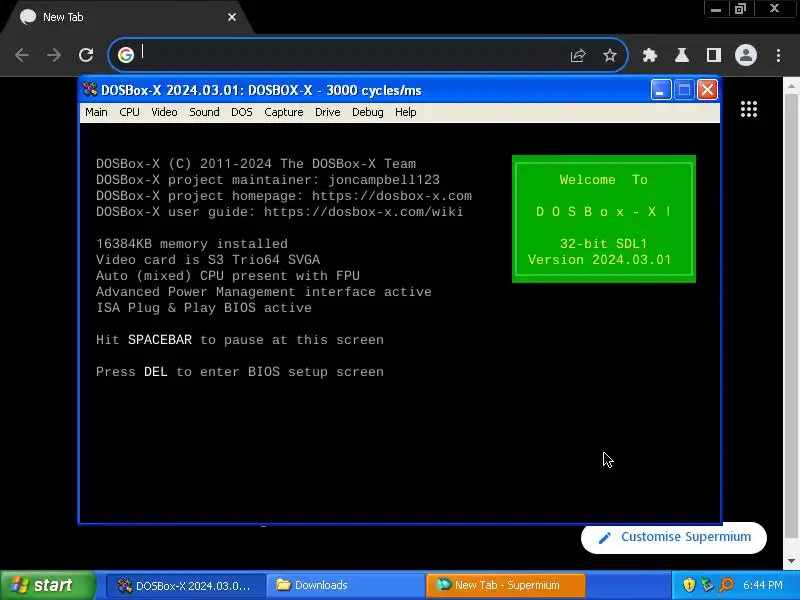
Task: Minimize the browser window
Action: (716, 9)
